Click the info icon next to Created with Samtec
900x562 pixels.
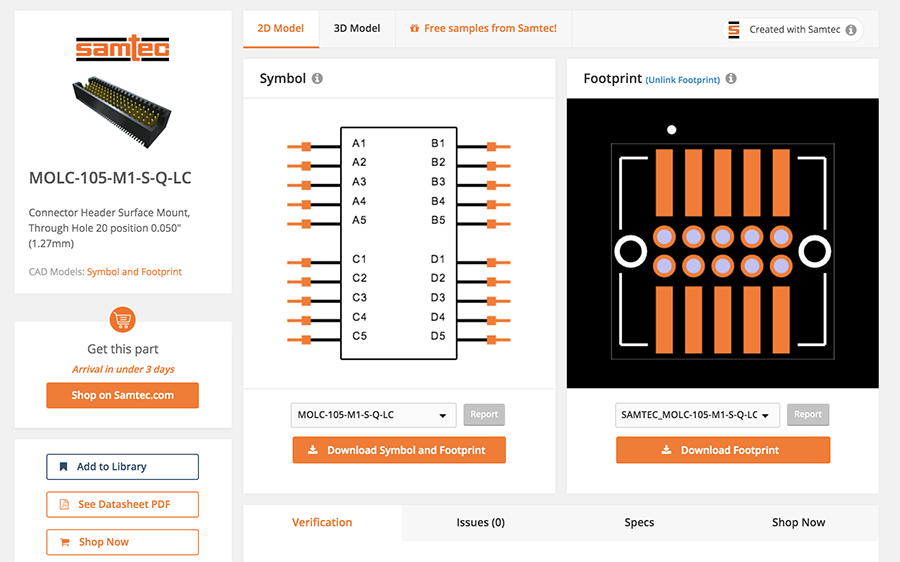tap(851, 30)
